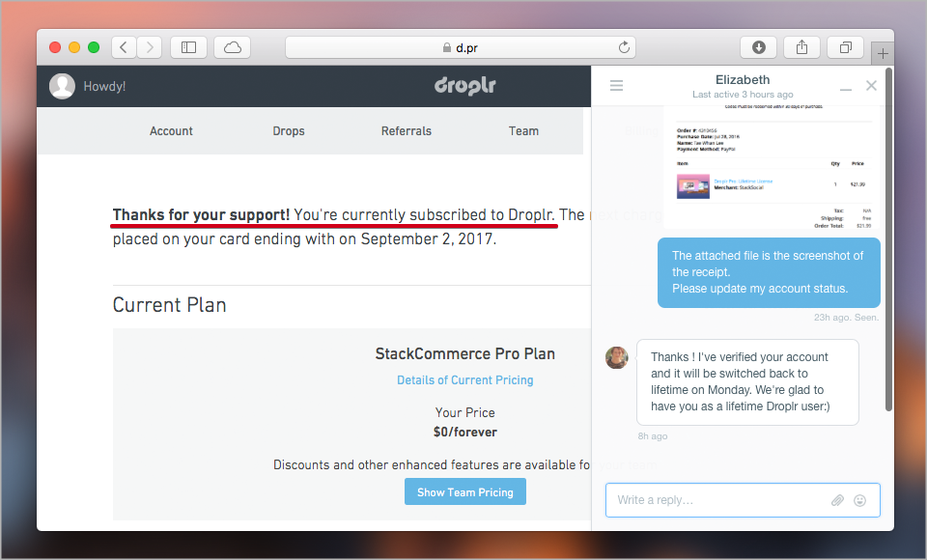Open the Account tab

pyautogui.click(x=171, y=130)
